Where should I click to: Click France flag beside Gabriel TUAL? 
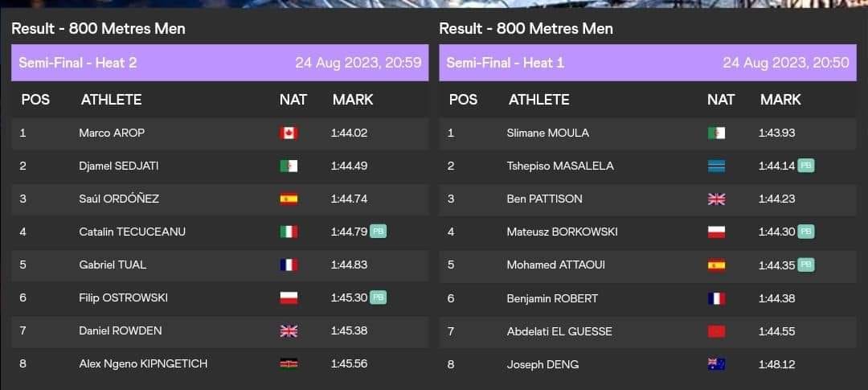tap(289, 265)
